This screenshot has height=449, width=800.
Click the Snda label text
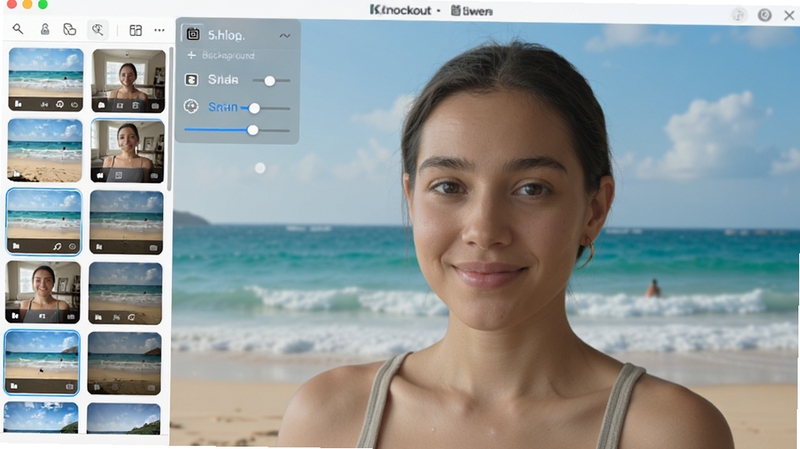click(x=223, y=80)
